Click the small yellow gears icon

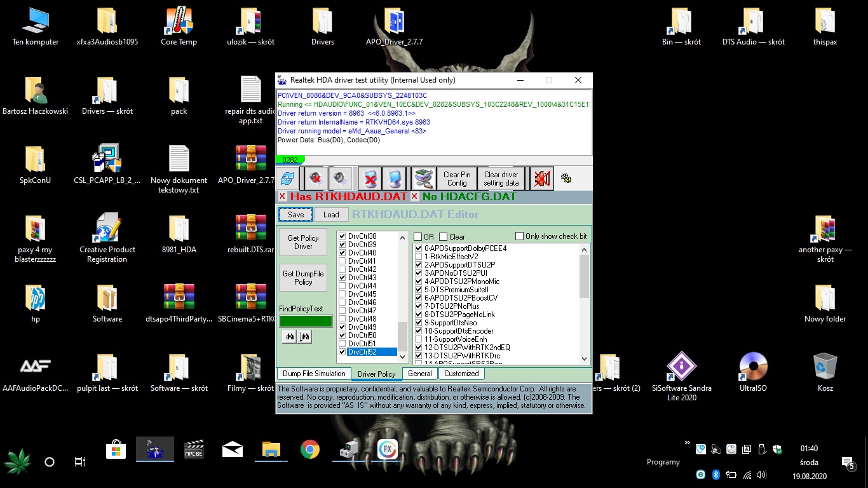pyautogui.click(x=566, y=179)
